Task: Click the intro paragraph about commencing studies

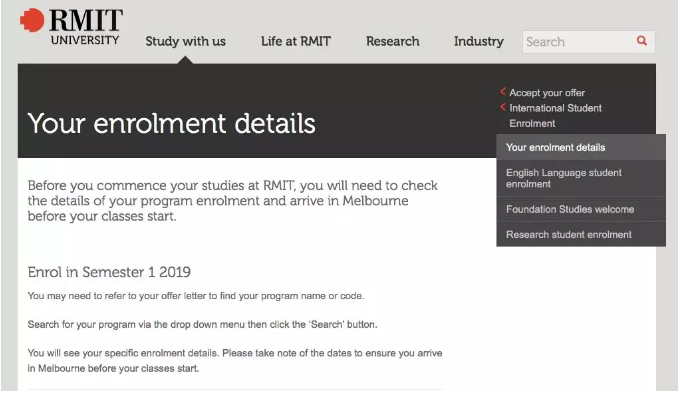Action: pos(232,201)
